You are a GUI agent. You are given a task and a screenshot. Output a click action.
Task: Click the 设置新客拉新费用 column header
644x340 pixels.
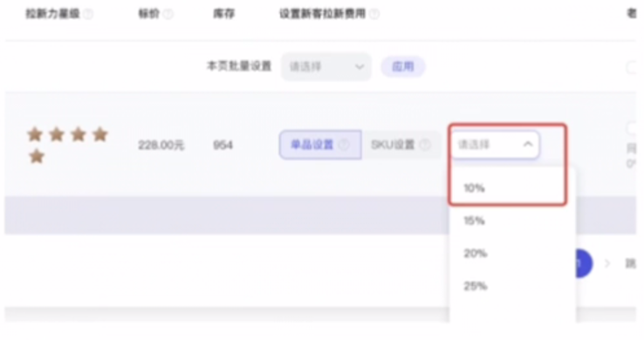(x=322, y=14)
